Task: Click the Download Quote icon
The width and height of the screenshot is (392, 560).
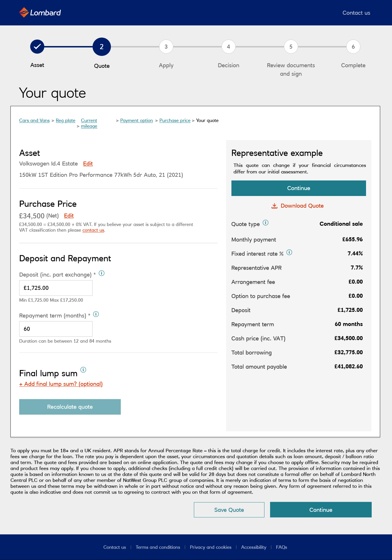Action: tap(274, 206)
